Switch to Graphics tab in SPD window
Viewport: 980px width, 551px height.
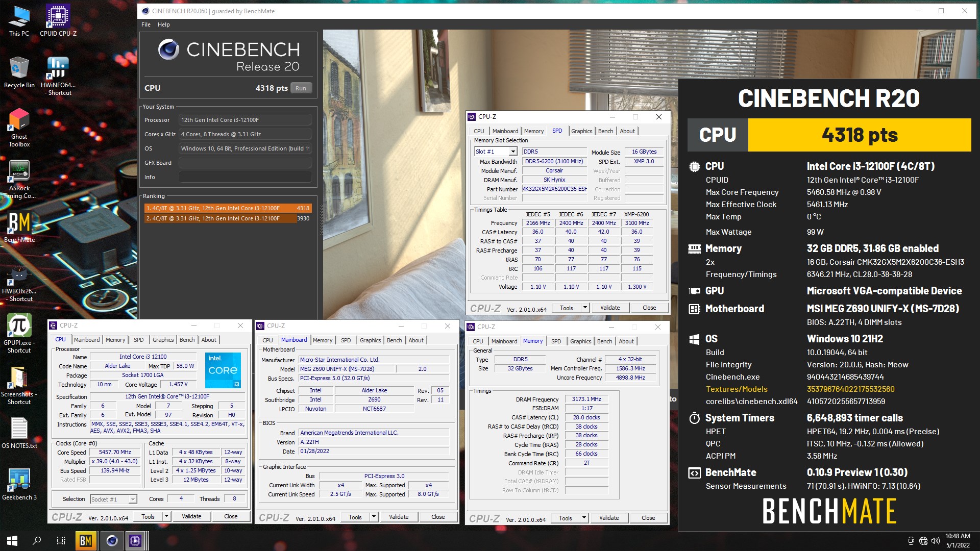581,131
